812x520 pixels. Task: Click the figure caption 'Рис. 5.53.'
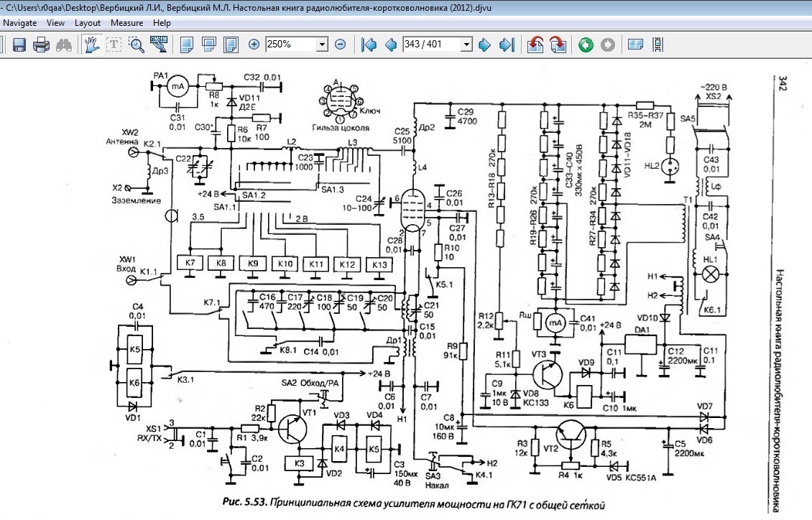pyautogui.click(x=245, y=502)
